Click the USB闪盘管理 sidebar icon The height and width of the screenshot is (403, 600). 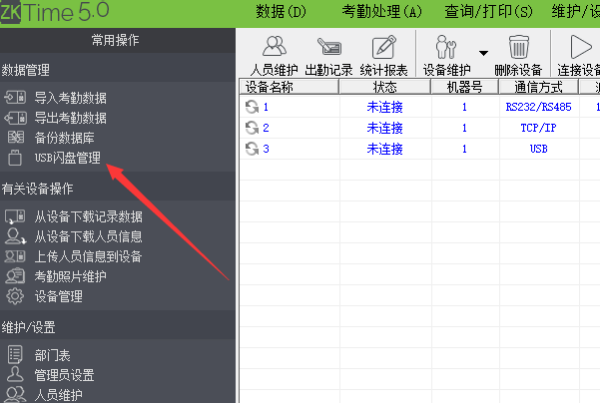pos(15,158)
